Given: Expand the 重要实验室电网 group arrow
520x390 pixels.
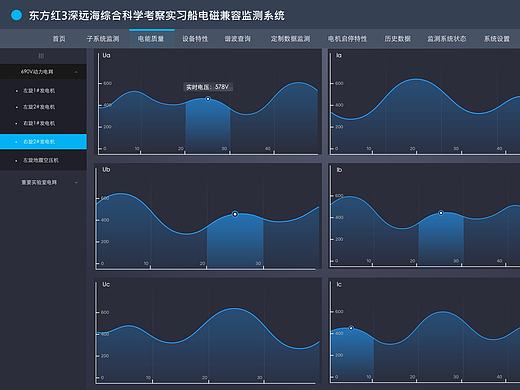Looking at the screenshot, I should click(76, 182).
